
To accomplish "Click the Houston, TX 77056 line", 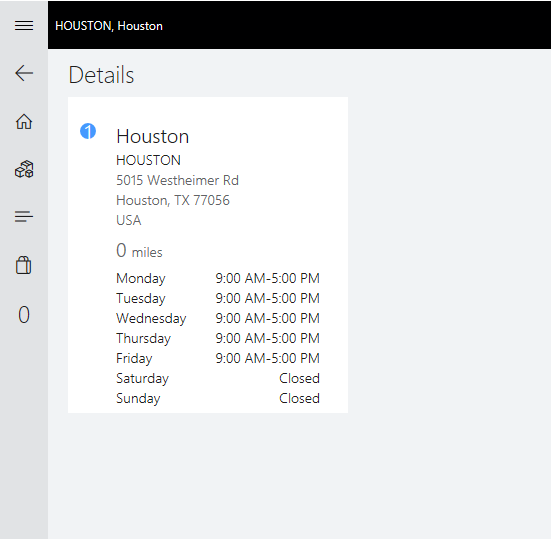I will pos(173,200).
